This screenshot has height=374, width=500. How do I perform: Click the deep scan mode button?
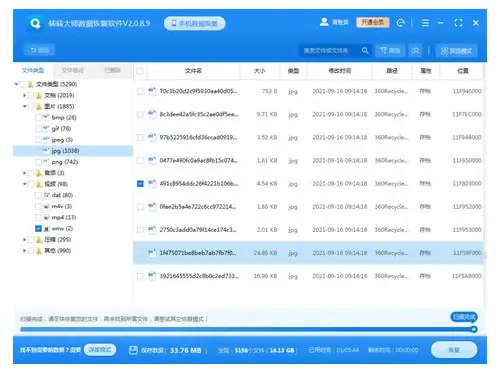(100, 350)
